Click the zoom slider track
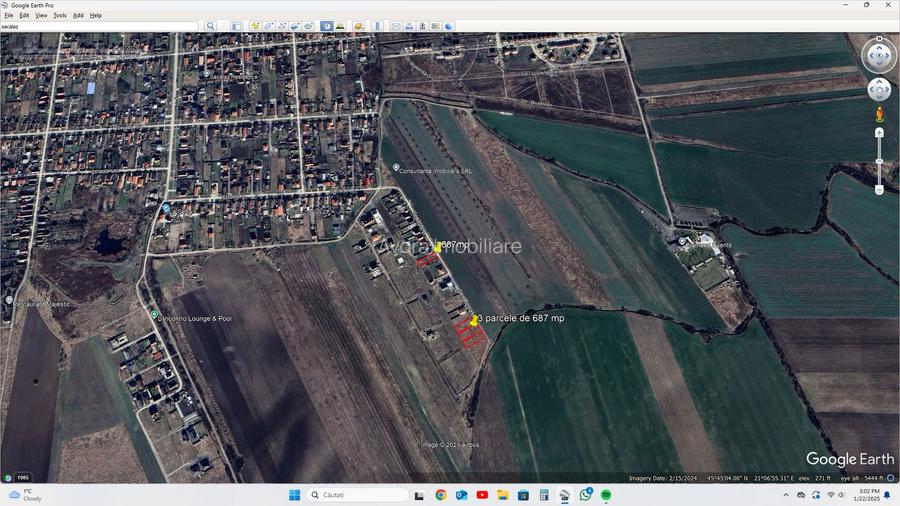 880,160
